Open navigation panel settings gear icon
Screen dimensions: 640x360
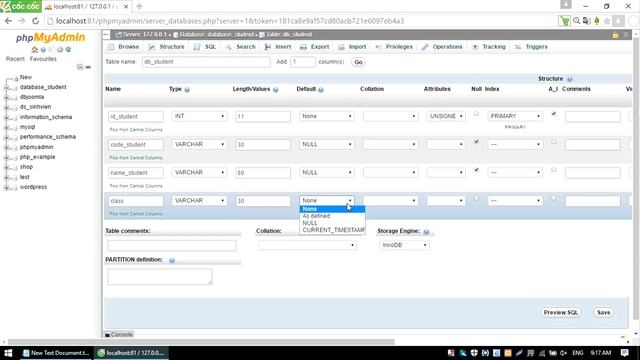coord(60,49)
